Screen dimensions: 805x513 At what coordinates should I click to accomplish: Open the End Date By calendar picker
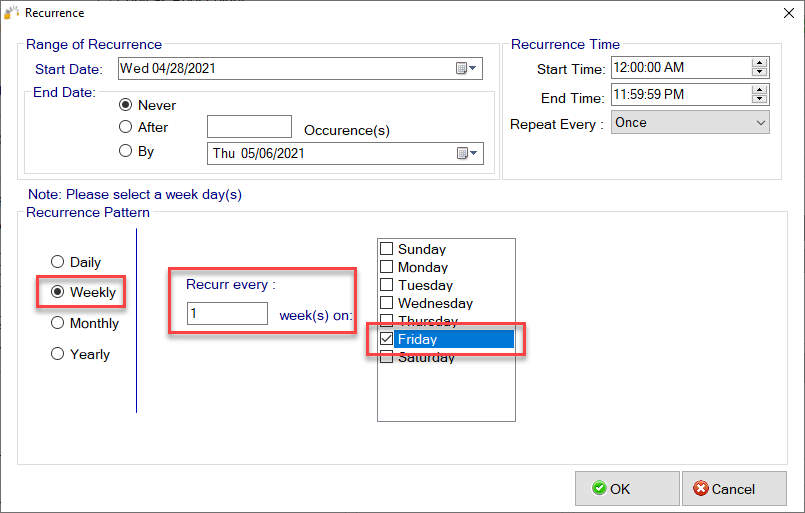click(467, 153)
